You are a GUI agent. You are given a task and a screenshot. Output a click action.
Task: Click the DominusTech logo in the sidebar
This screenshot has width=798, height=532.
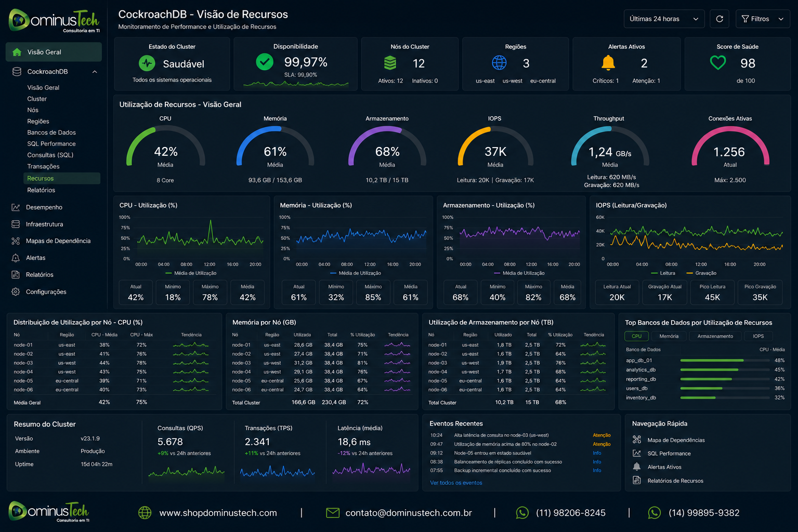[x=54, y=21]
